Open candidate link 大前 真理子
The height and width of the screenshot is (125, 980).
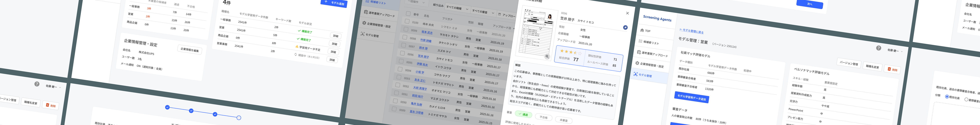click(x=420, y=88)
